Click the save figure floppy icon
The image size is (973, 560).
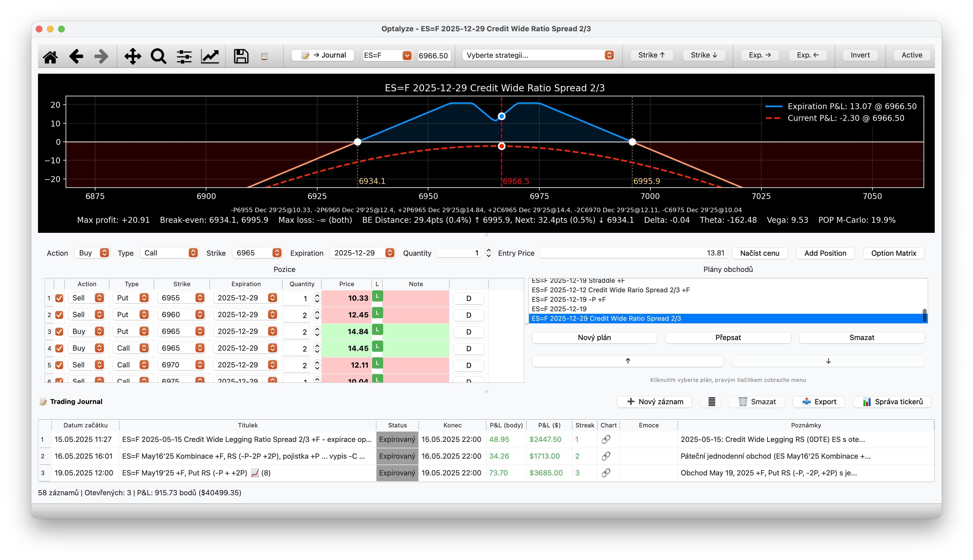pyautogui.click(x=241, y=57)
